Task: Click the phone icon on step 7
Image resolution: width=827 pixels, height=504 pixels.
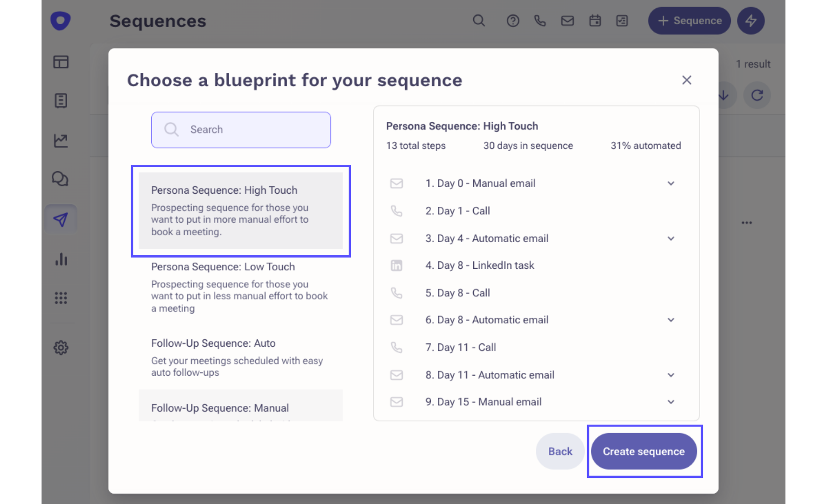Action: 396,347
